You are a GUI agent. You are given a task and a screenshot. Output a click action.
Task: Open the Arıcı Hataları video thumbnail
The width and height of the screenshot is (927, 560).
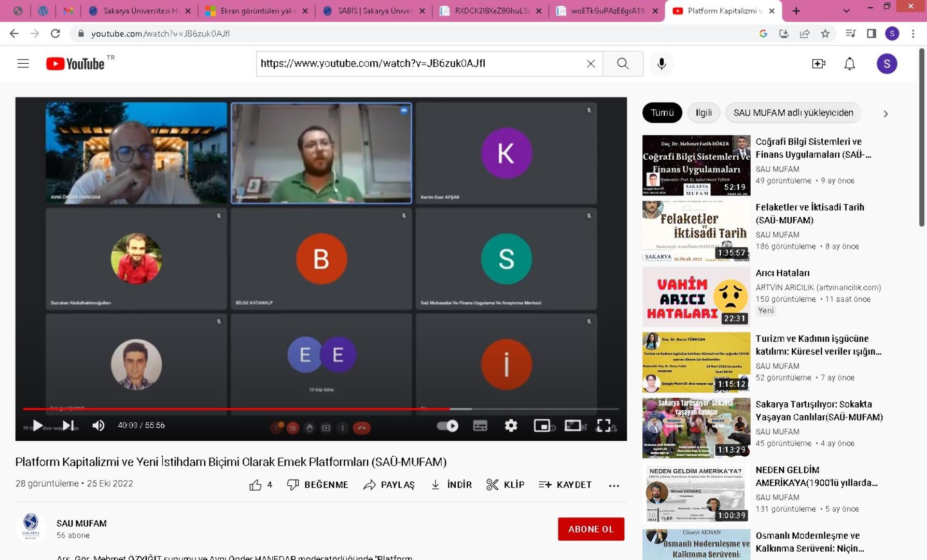[696, 297]
